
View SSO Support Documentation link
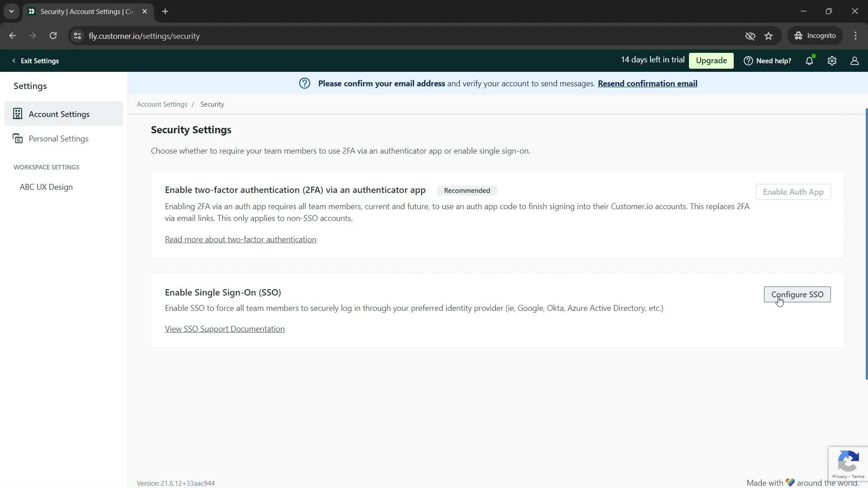pos(225,328)
